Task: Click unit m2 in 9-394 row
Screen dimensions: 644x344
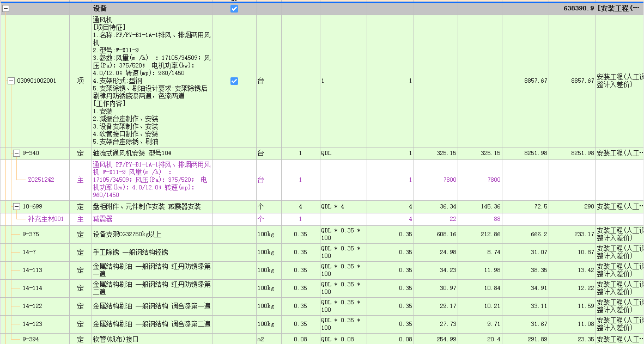Action: [261, 339]
